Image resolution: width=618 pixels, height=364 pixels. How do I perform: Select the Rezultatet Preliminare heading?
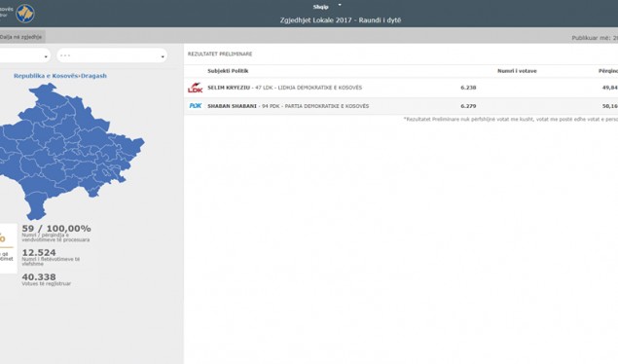pyautogui.click(x=220, y=54)
